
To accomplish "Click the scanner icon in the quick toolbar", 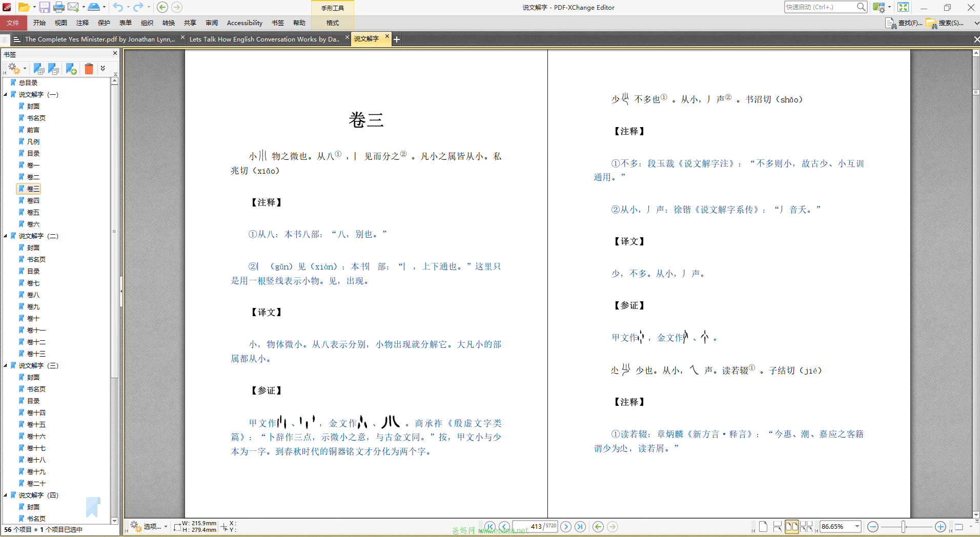I will [94, 7].
